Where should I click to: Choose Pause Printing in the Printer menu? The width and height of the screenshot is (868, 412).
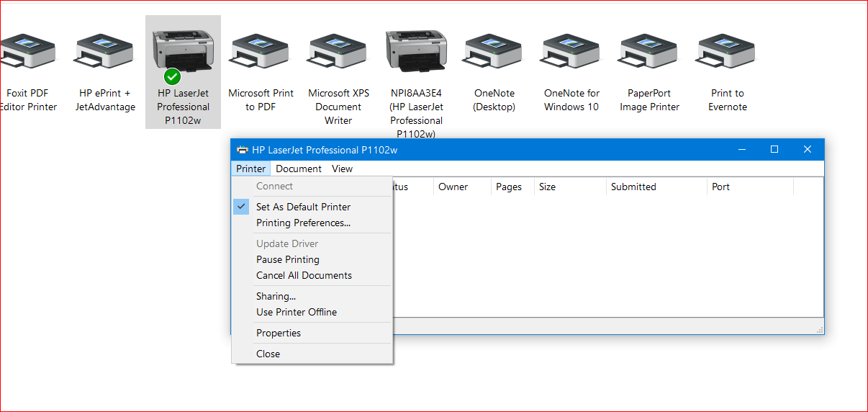(312, 259)
